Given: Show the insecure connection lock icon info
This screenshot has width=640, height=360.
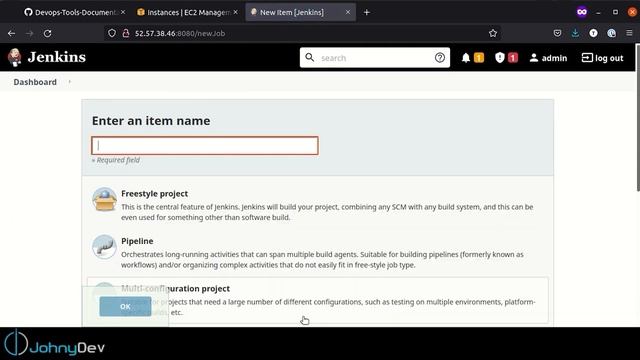Looking at the screenshot, I should [126, 33].
